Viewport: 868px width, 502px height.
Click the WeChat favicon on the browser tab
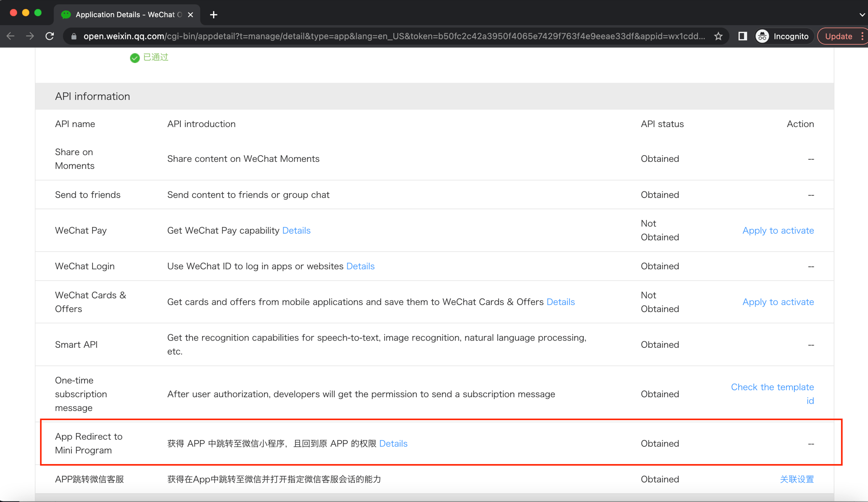click(x=66, y=14)
